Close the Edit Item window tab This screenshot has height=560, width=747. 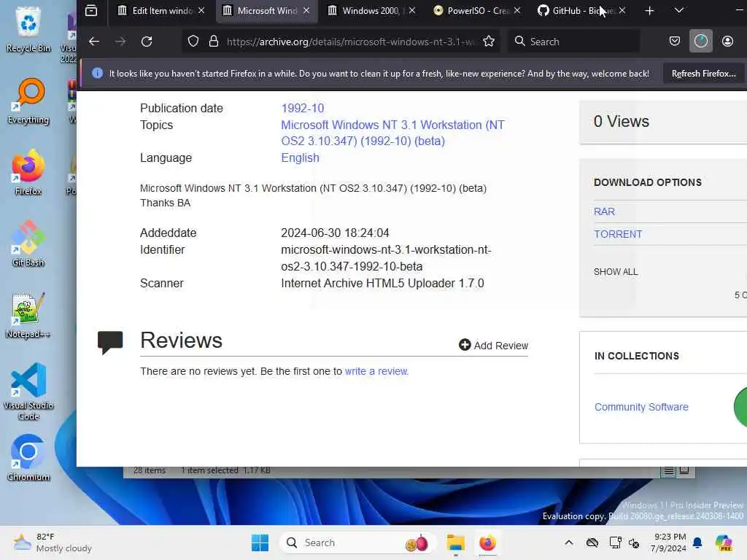201,10
